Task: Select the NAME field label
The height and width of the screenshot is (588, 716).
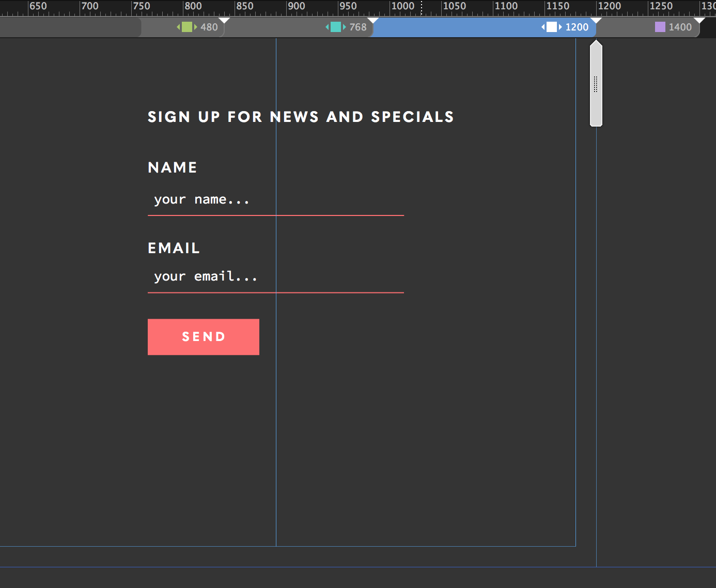Action: (173, 167)
